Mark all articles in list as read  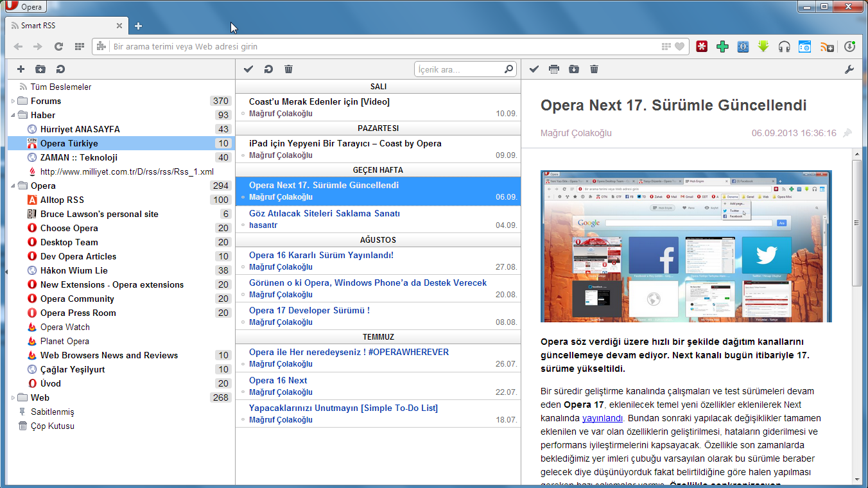point(249,69)
